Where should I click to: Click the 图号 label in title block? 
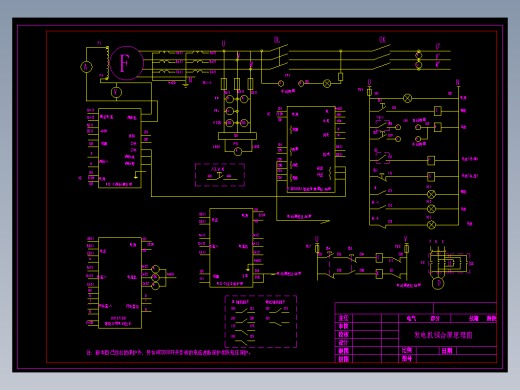point(407,359)
